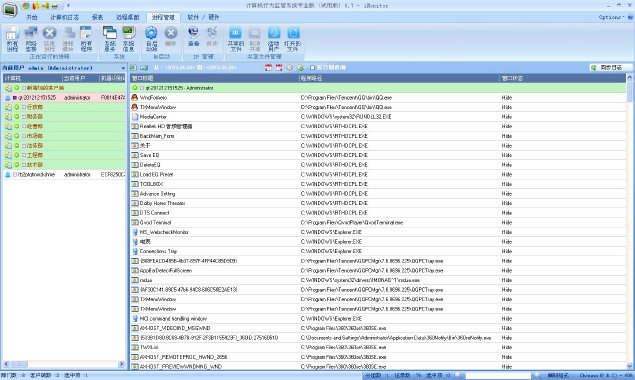Open the current user admin dropdown arrow
635x380 pixels.
coord(123,68)
